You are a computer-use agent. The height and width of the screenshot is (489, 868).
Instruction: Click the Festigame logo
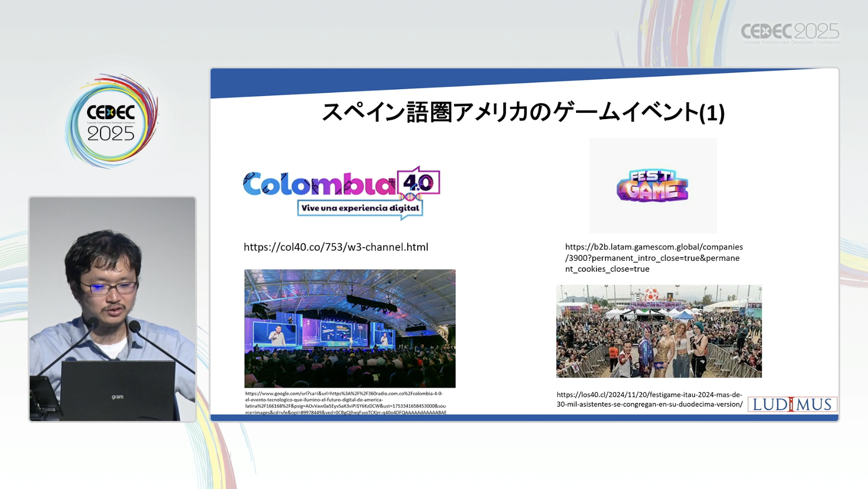pyautogui.click(x=653, y=186)
